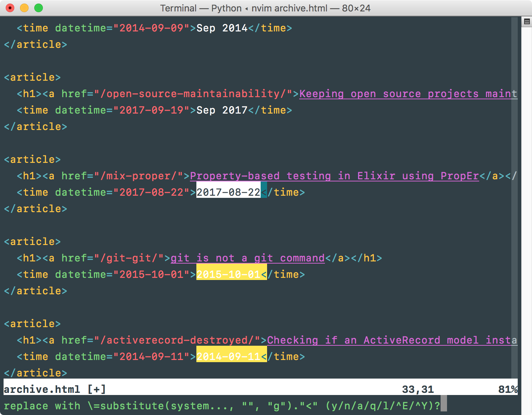
Task: Click the </article> tag after the 2015-10-01 line
Action: 36,291
